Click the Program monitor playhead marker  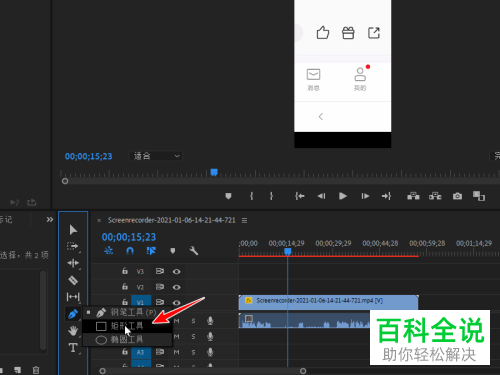[214, 172]
